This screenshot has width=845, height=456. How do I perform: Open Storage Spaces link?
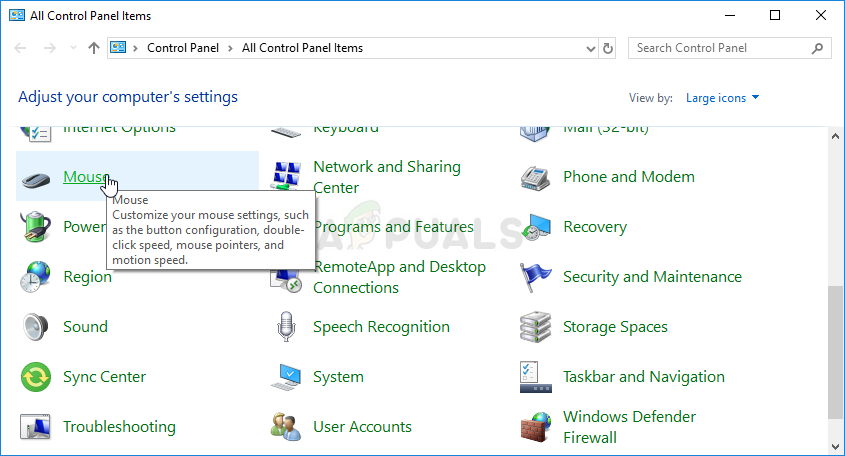(615, 327)
